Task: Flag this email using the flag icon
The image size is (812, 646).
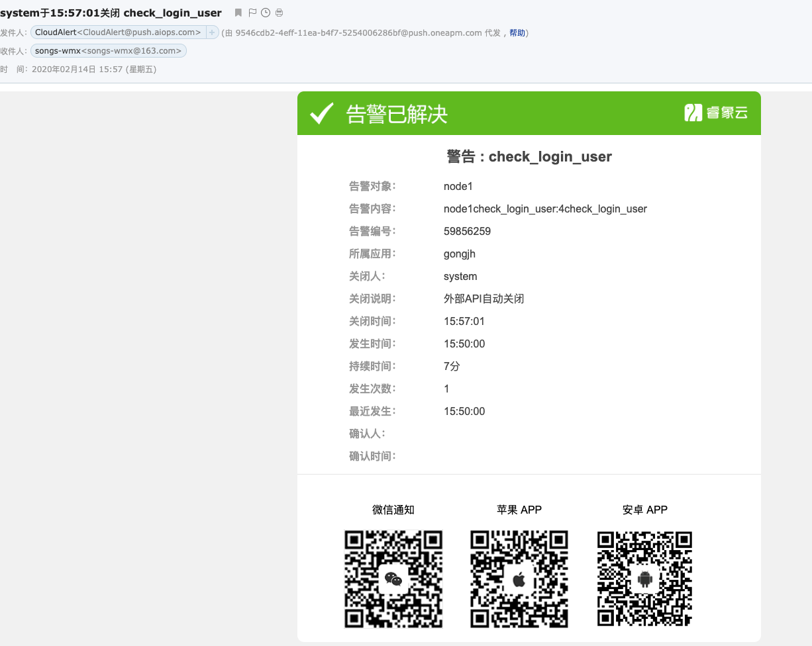Action: pyautogui.click(x=252, y=12)
